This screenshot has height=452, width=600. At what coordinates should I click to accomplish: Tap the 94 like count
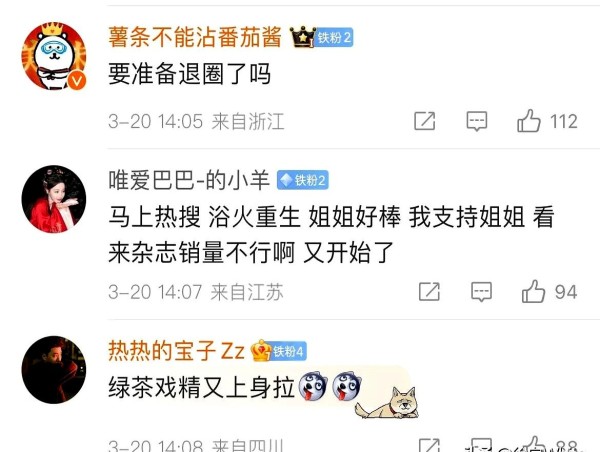coord(566,292)
